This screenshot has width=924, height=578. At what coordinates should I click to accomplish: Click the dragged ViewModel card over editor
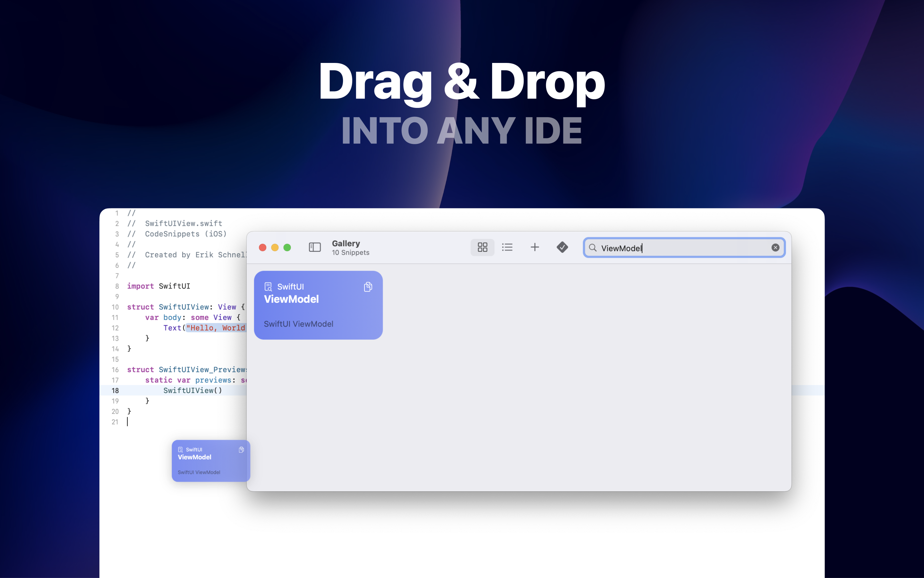pyautogui.click(x=211, y=461)
